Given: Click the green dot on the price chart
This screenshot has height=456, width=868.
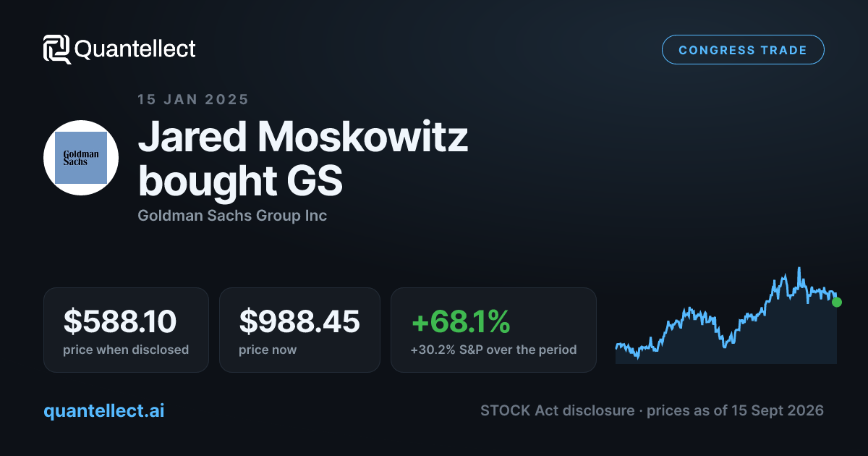Looking at the screenshot, I should [x=837, y=302].
